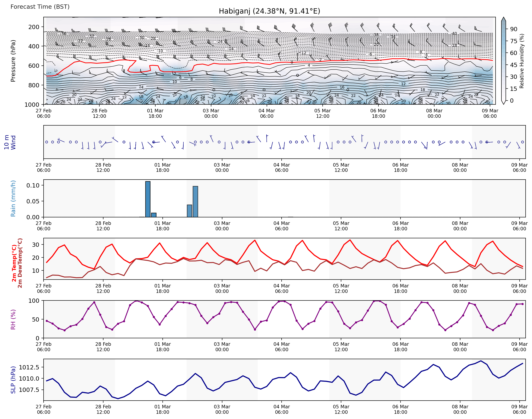Click the Forecast Time (BST) label
The width and height of the screenshot is (532, 419).
pyautogui.click(x=40, y=7)
